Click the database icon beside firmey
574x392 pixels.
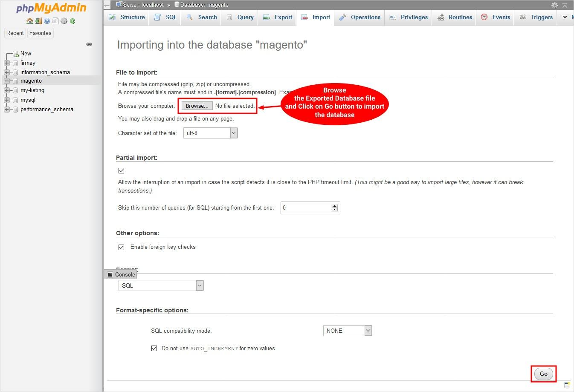tap(16, 63)
